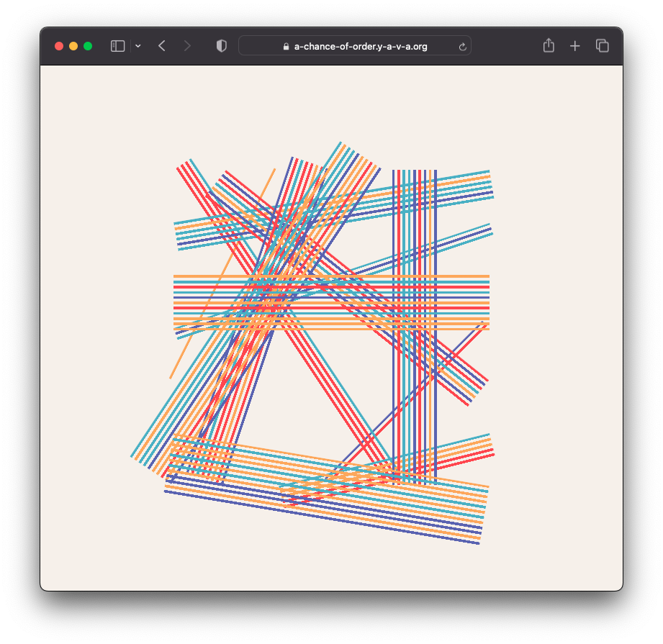Open a new tab with the plus button
The width and height of the screenshot is (663, 644).
(575, 46)
